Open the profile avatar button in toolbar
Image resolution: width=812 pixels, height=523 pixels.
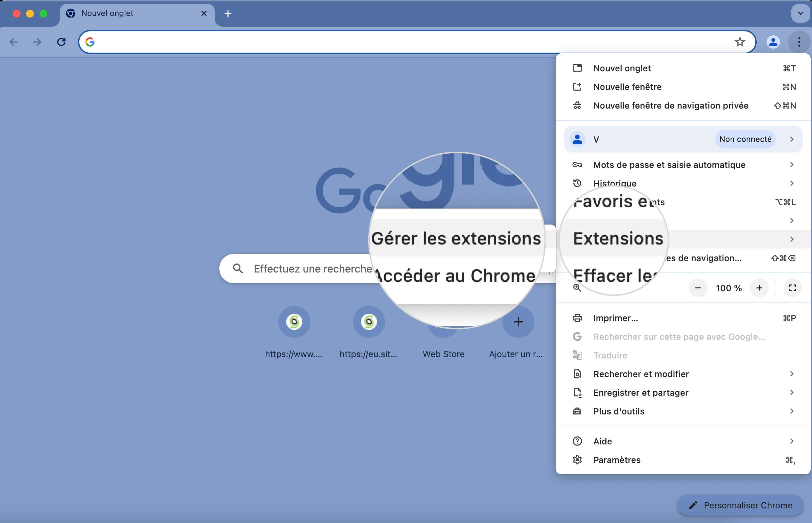(773, 42)
